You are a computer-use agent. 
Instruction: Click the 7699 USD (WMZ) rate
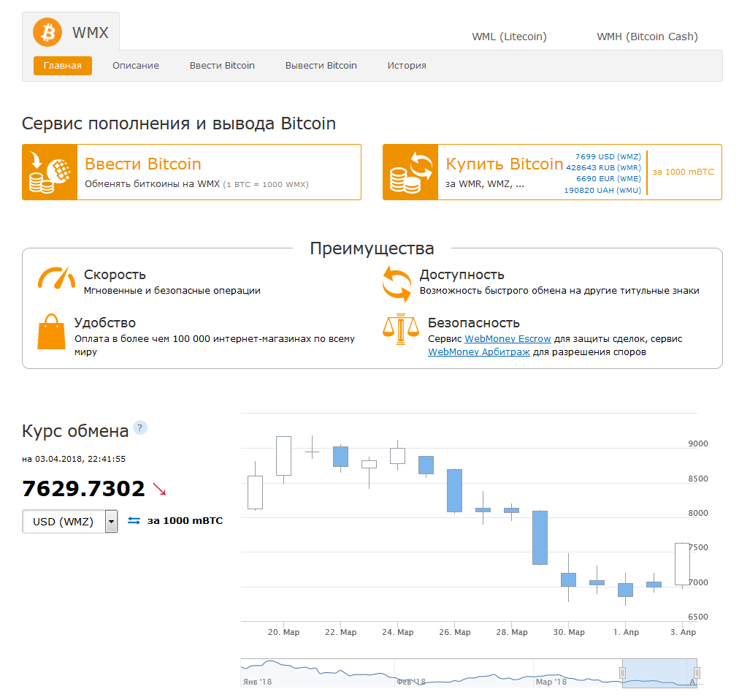coord(608,156)
